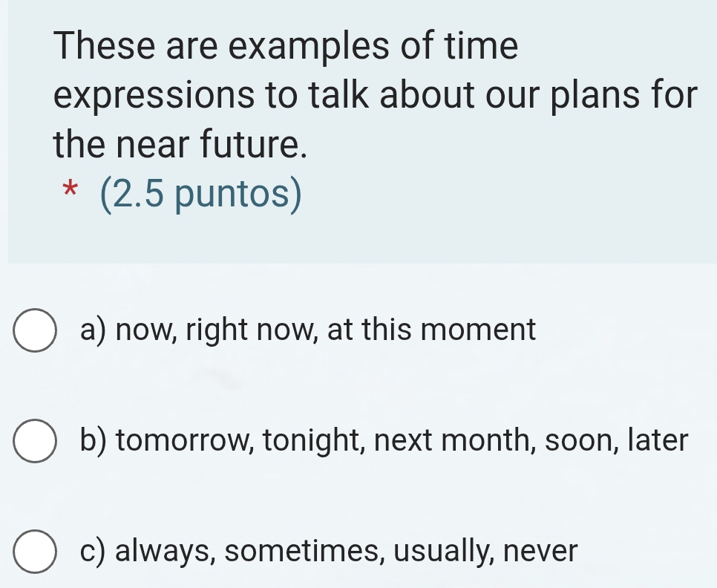Click 'the near future.' in the question
This screenshot has height=588, width=717.
[180, 143]
